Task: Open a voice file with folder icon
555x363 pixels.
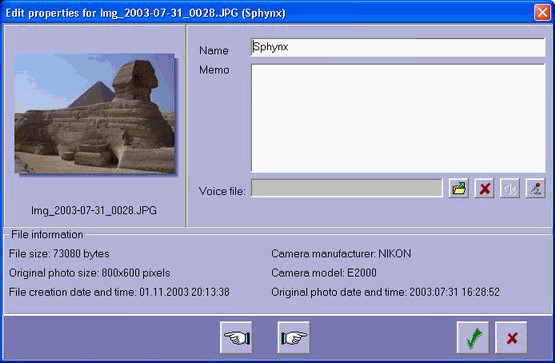Action: pos(458,188)
